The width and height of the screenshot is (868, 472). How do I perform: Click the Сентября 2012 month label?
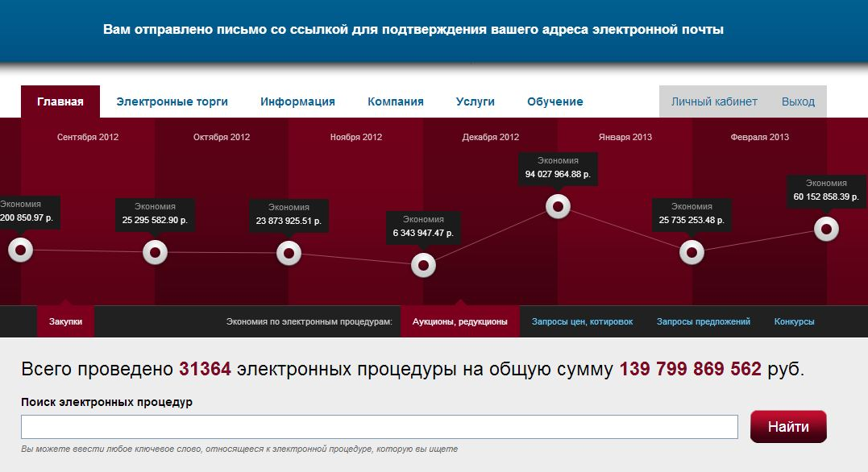coord(88,137)
